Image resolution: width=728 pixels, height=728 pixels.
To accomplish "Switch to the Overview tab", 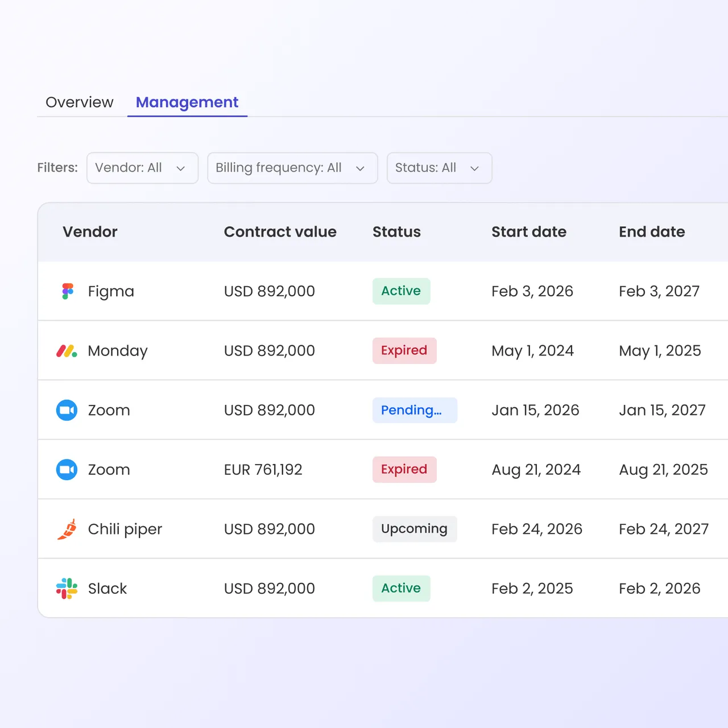I will [x=80, y=102].
